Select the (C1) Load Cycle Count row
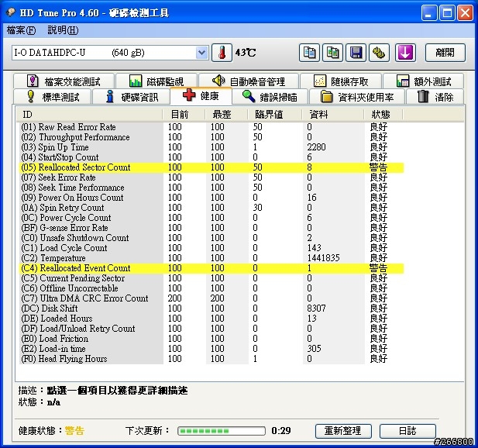The image size is (478, 448). coord(211,247)
